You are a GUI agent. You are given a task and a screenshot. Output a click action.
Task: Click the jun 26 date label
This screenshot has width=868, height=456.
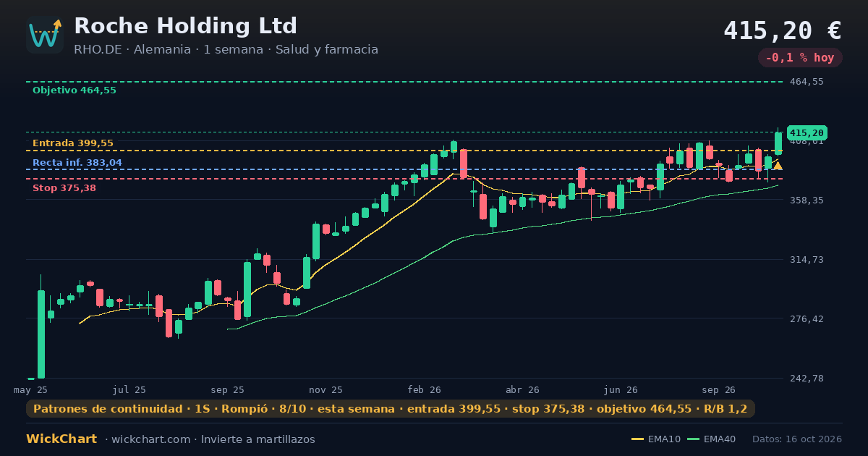(621, 389)
